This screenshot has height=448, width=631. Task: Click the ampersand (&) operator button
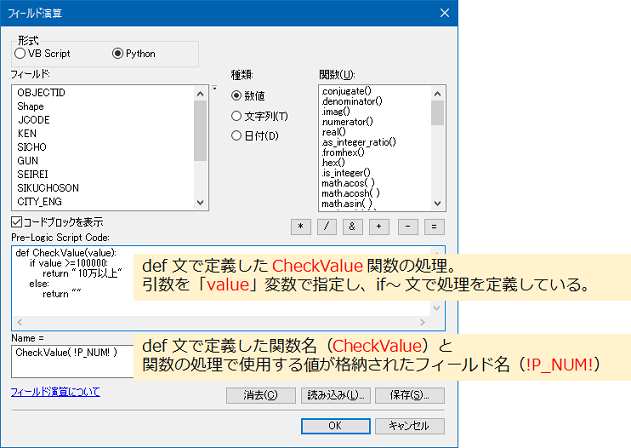coord(354,227)
